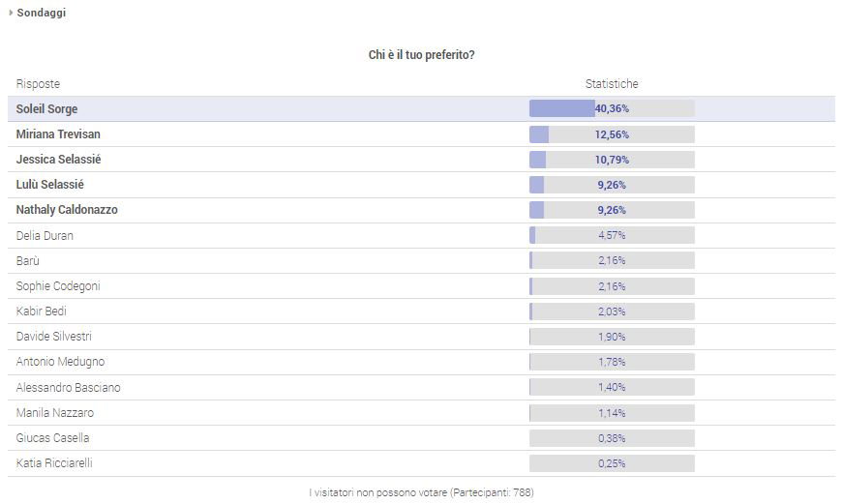
Task: Click Katia Ricciarelli's 0,25% bar
Action: pos(612,463)
